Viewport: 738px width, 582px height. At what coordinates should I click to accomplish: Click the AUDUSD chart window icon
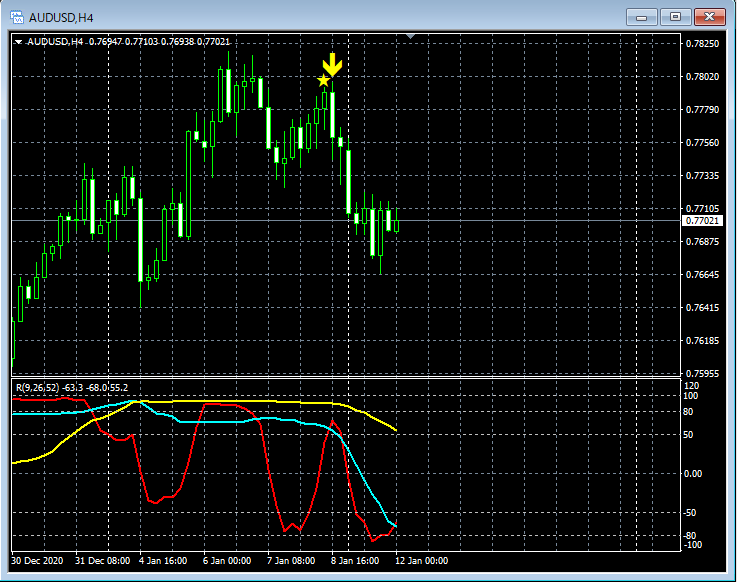16,17
